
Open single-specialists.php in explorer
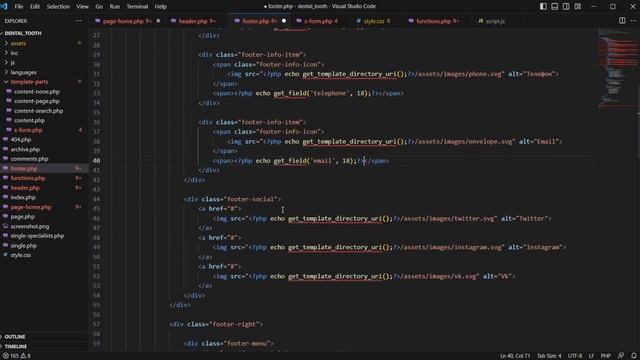point(44,236)
